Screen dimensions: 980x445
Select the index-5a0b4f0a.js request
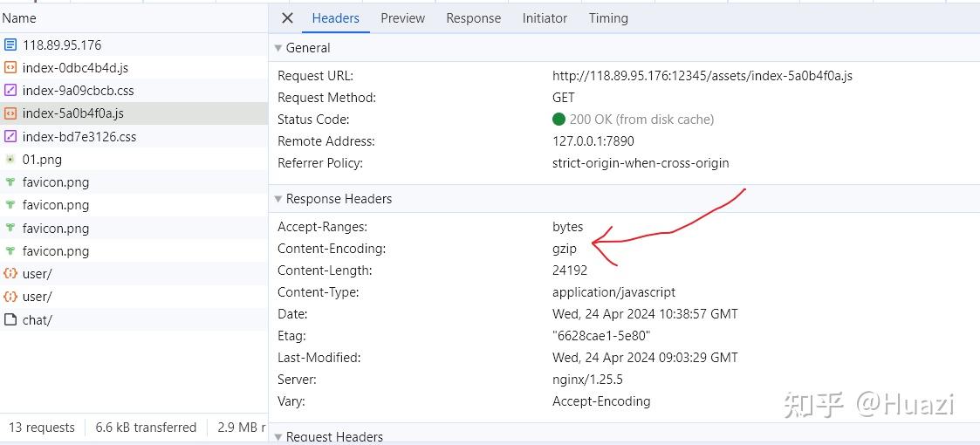click(x=73, y=113)
